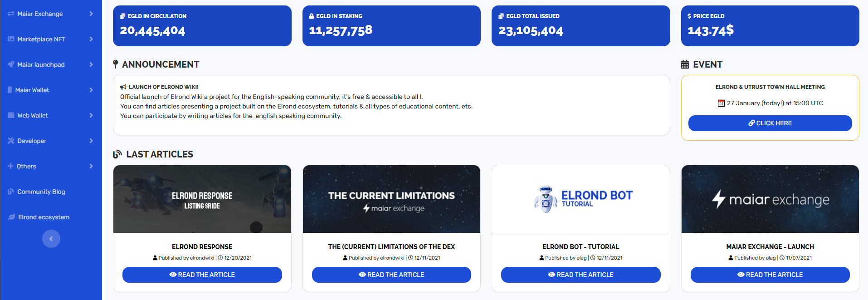Image resolution: width=868 pixels, height=300 pixels.
Task: Open the Current Limitations article thumbnail
Action: pos(391,199)
